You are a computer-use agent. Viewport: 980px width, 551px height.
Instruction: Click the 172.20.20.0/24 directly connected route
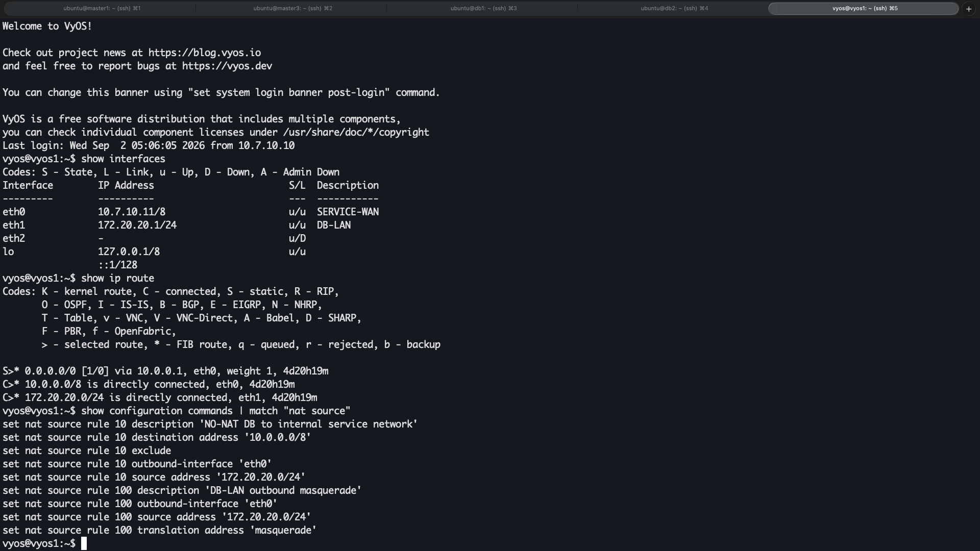click(x=160, y=397)
